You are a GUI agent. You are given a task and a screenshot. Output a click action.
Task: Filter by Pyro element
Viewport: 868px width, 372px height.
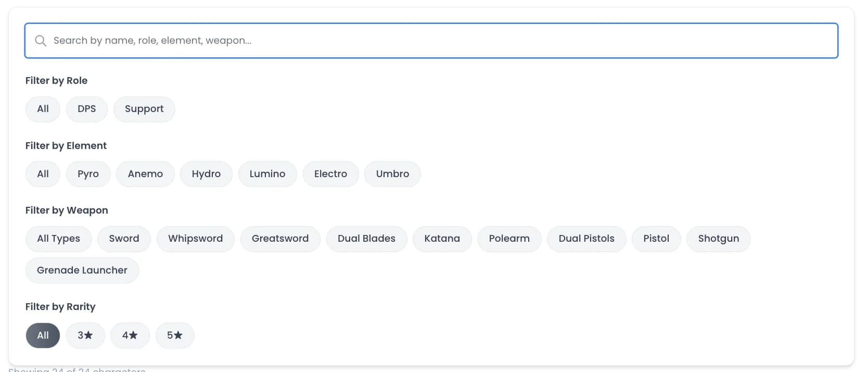click(x=88, y=174)
